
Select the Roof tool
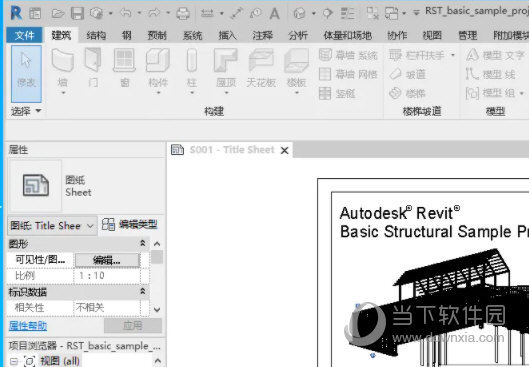tap(226, 72)
